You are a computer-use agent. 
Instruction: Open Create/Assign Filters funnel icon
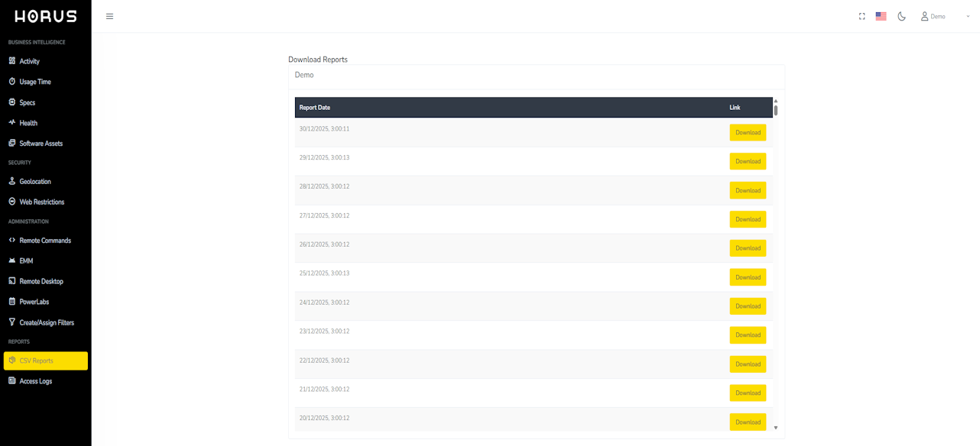12,322
